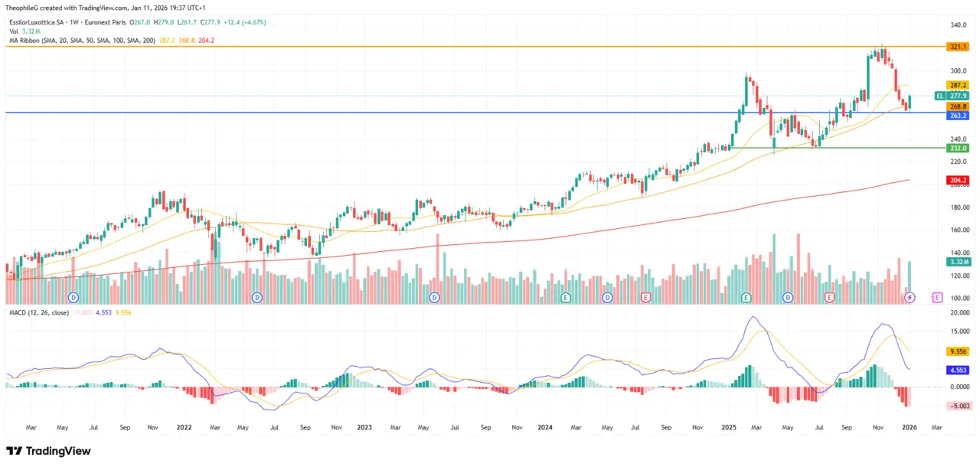
Task: Open the dividend marker around May 2024
Action: [x=607, y=297]
